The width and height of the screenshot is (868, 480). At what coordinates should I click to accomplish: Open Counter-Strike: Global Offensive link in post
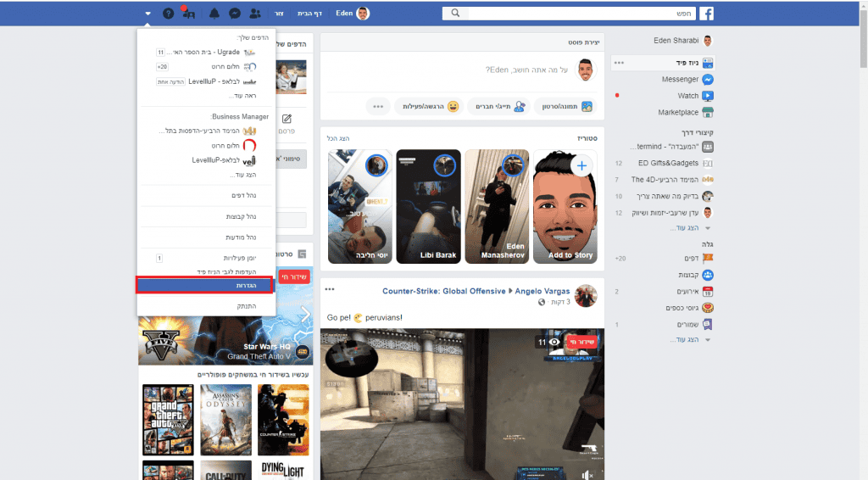pos(443,291)
